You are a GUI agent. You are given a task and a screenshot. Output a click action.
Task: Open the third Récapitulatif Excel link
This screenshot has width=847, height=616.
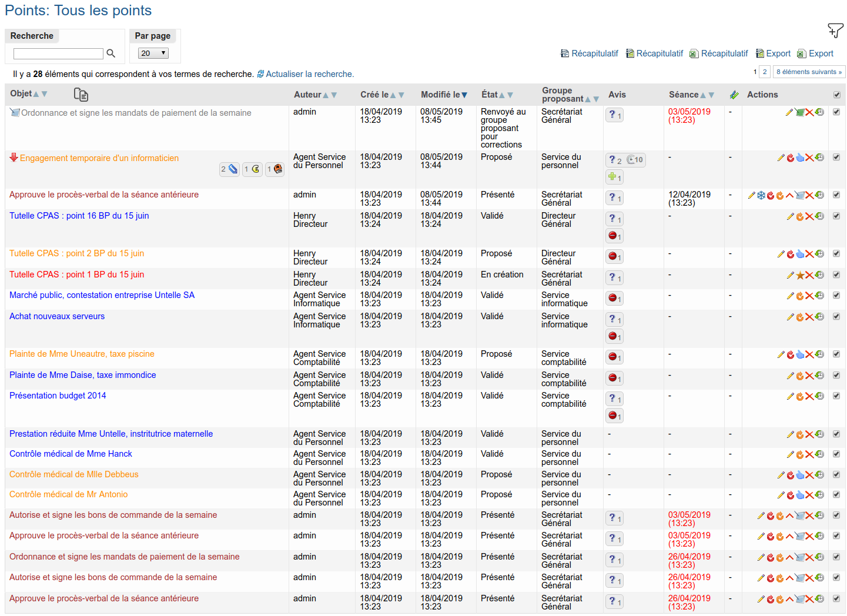[x=719, y=53]
